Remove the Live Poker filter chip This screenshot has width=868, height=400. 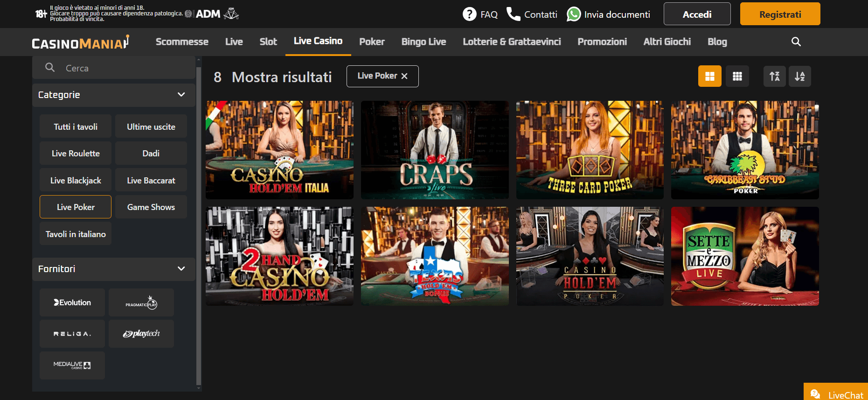pos(404,76)
